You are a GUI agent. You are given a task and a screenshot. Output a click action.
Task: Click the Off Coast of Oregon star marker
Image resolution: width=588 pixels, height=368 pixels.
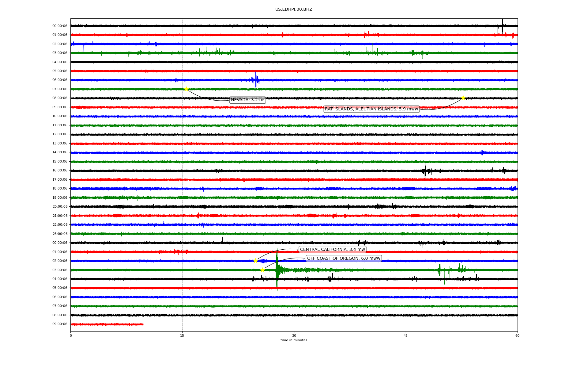[262, 270]
